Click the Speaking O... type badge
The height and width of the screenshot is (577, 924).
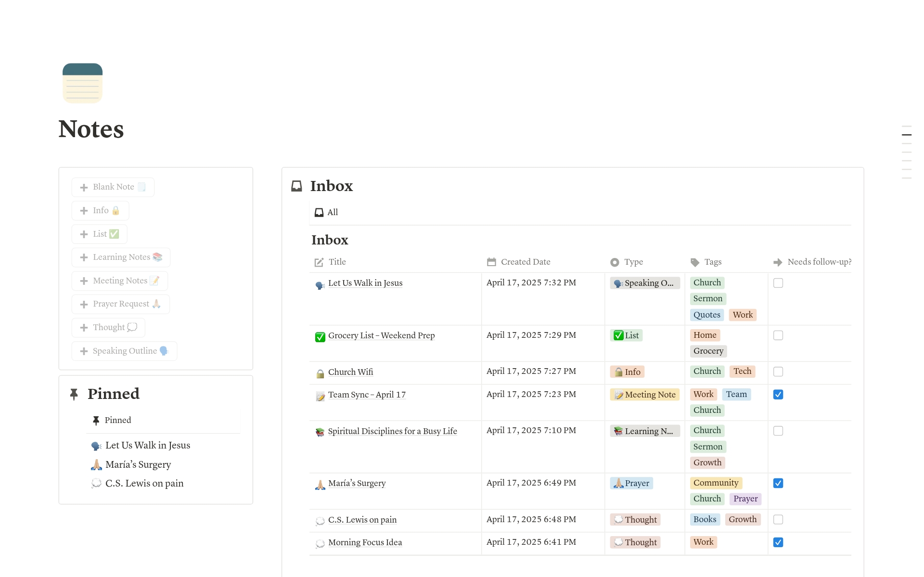point(645,283)
